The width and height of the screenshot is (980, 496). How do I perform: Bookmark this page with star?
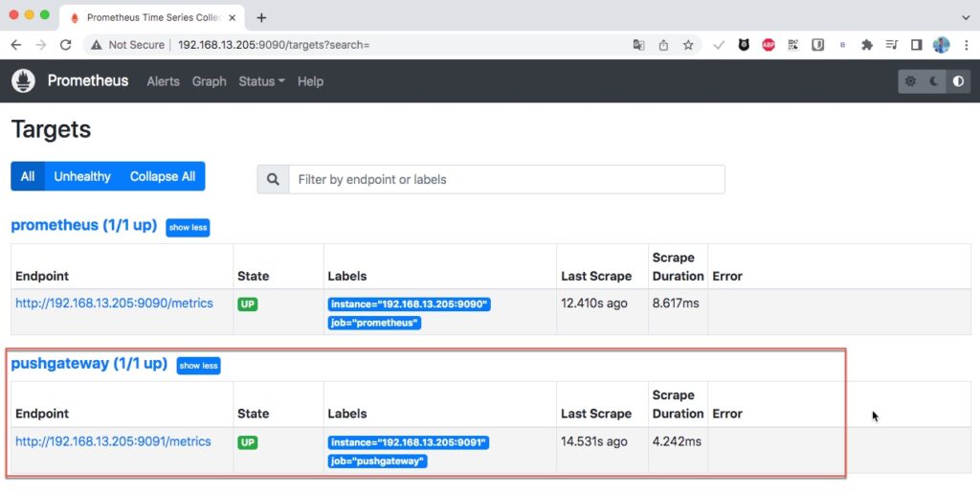pyautogui.click(x=688, y=45)
